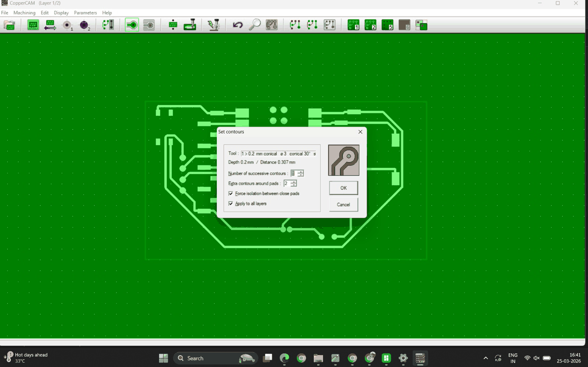Click the engraving tool with sparks icon

point(214,25)
